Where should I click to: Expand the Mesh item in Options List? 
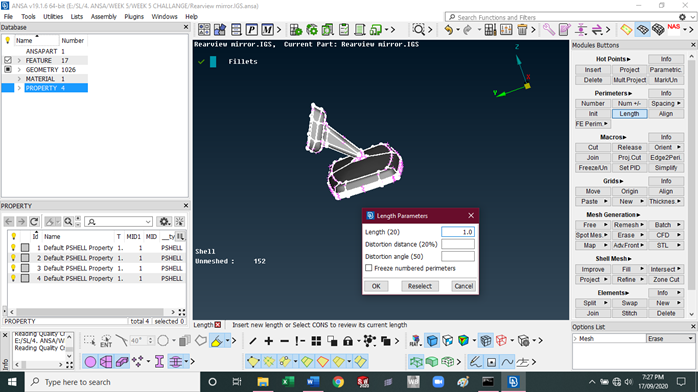click(575, 339)
